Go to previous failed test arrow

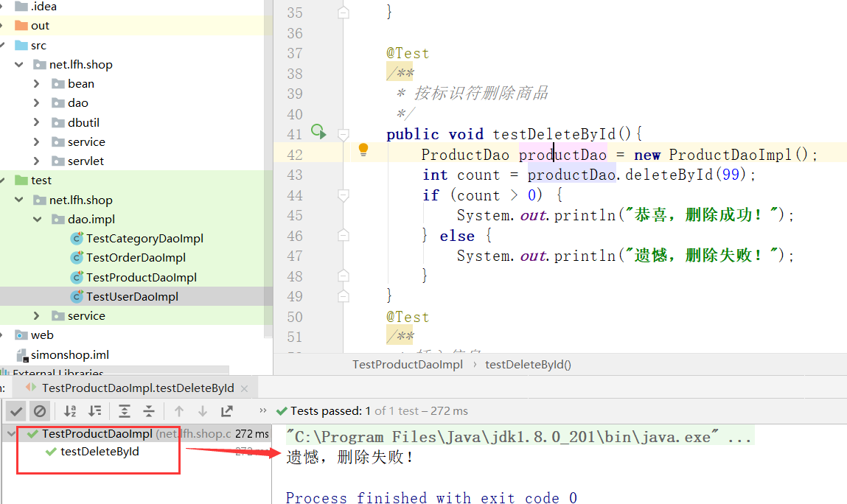pos(179,412)
